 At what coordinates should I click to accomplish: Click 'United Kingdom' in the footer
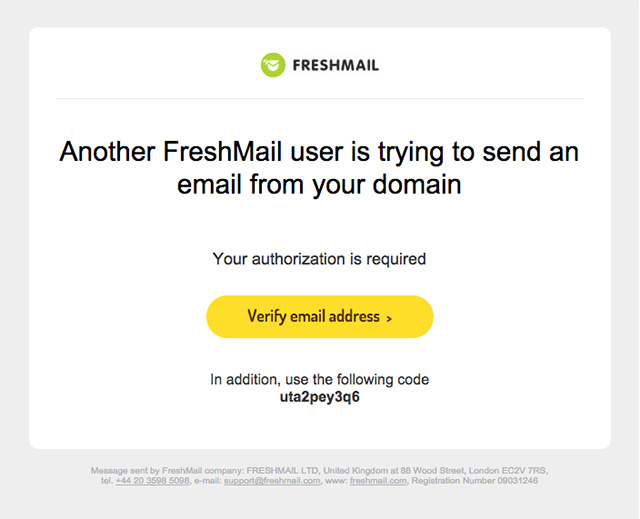point(356,470)
